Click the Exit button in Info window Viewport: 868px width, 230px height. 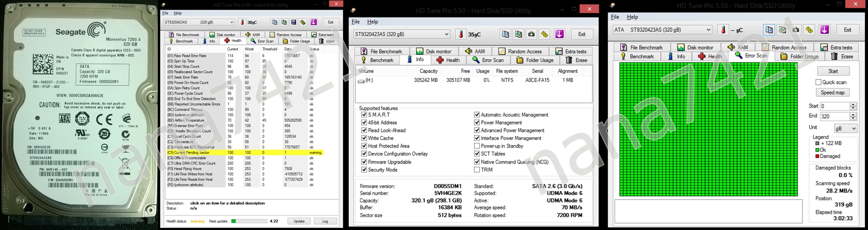tap(582, 34)
